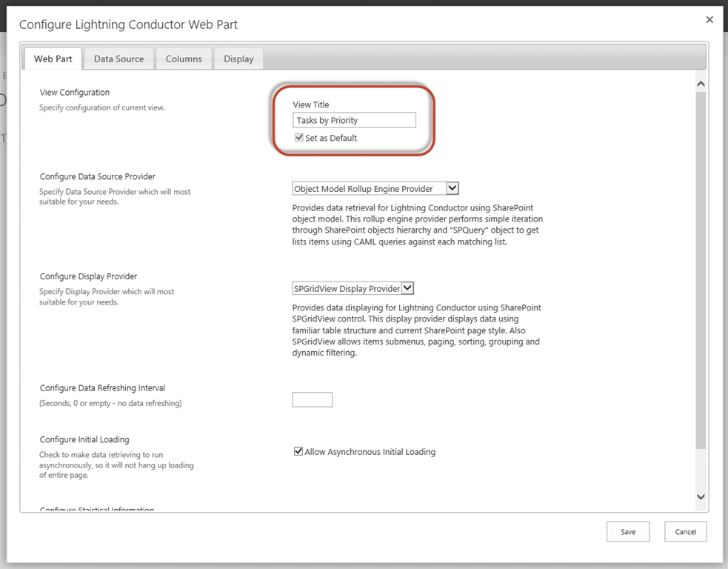The image size is (728, 569).
Task: Toggle Allow Asynchronous Initial Loading checkbox
Action: 298,451
